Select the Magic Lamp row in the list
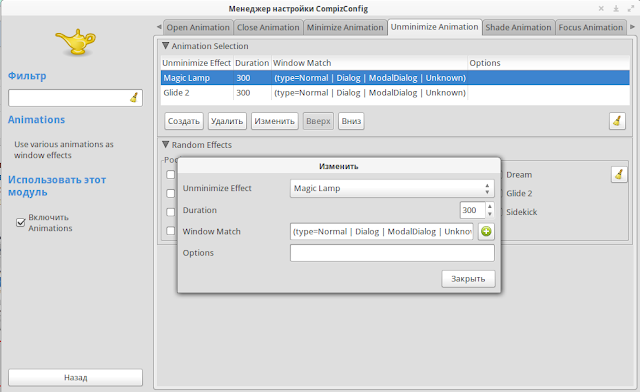Screen dimensions: 640x392 pyautogui.click(x=395, y=78)
